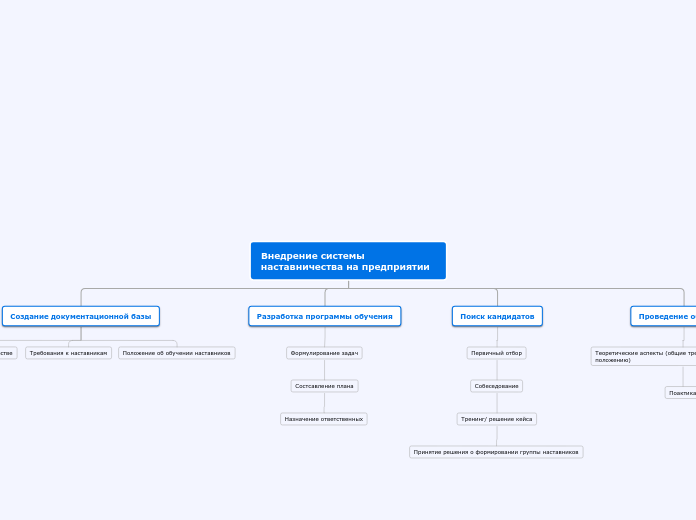Click the 'Тренинг/ решение кейса' node
Viewport: 696px width, 520px height.
497,419
